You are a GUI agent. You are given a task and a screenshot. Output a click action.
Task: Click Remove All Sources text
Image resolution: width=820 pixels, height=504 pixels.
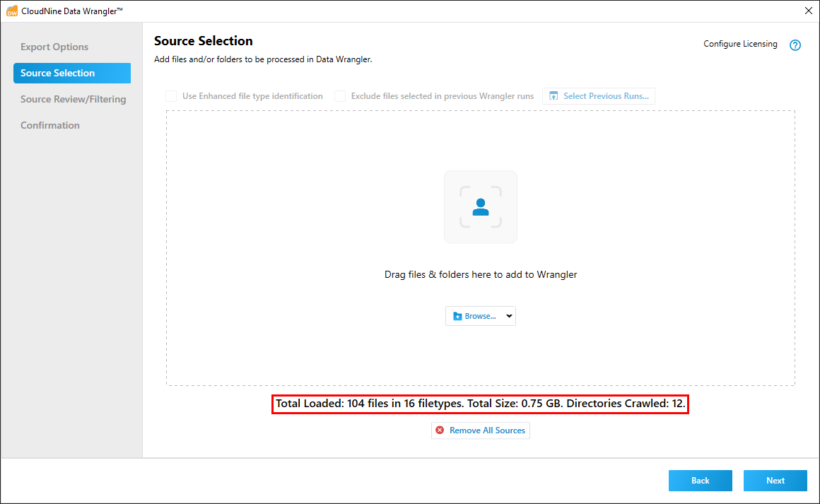(487, 430)
